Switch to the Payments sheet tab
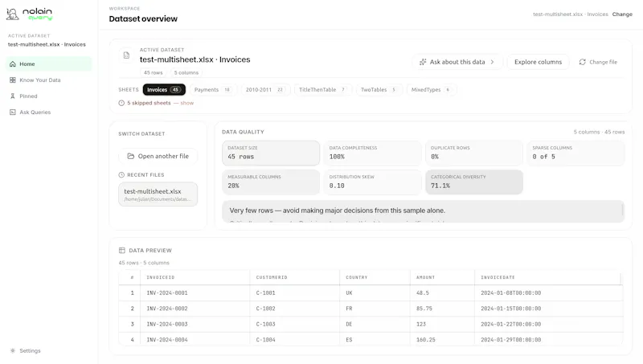 tap(213, 90)
